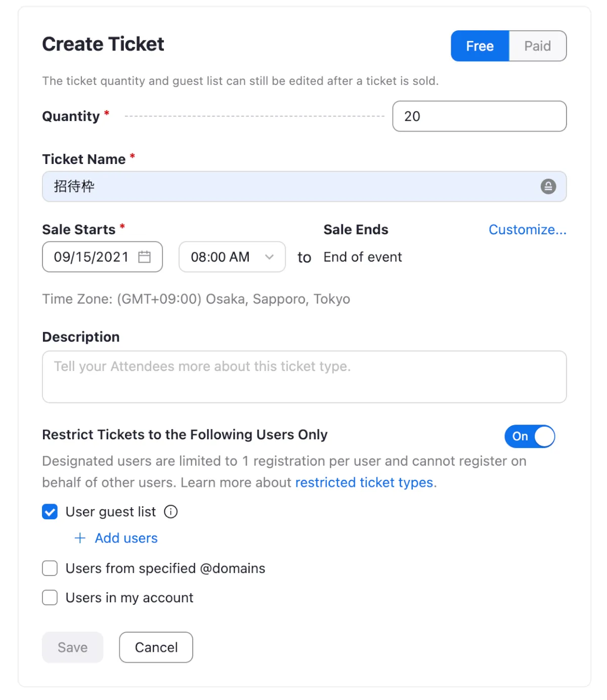Viewport: 607px width, 700px height.
Task: Click the plus icon next to Add users
Action: (x=80, y=538)
